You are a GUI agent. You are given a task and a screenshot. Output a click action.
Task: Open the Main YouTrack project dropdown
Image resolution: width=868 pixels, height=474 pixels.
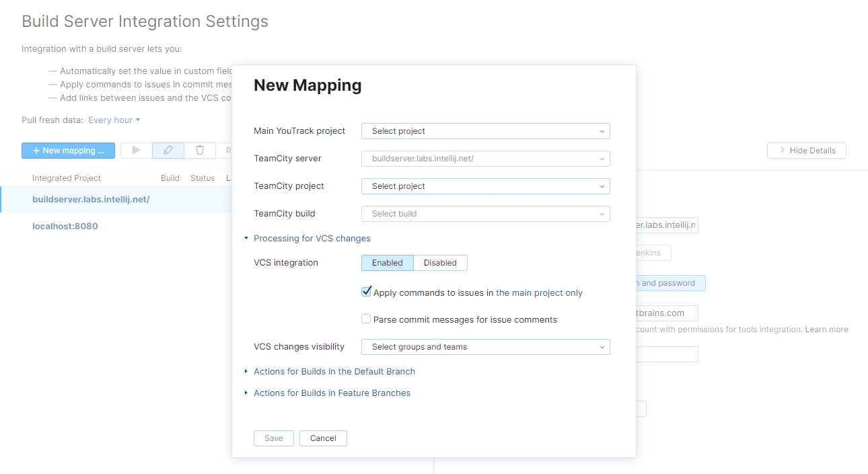[x=485, y=130]
